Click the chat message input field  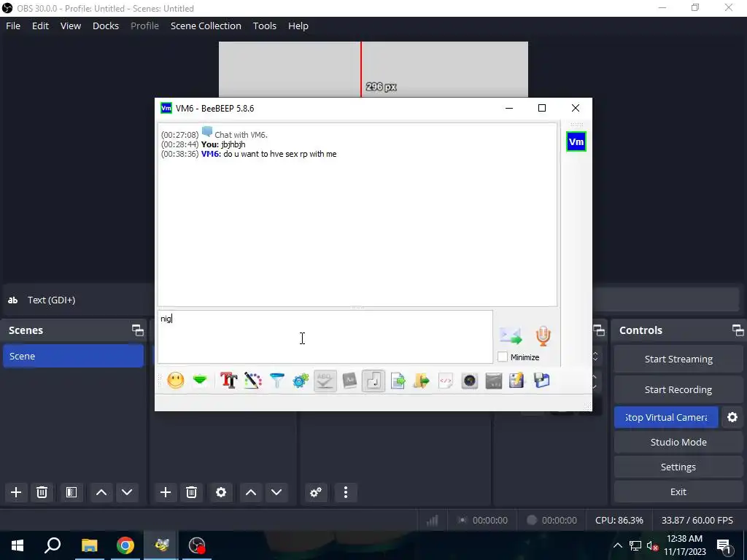tap(325, 337)
